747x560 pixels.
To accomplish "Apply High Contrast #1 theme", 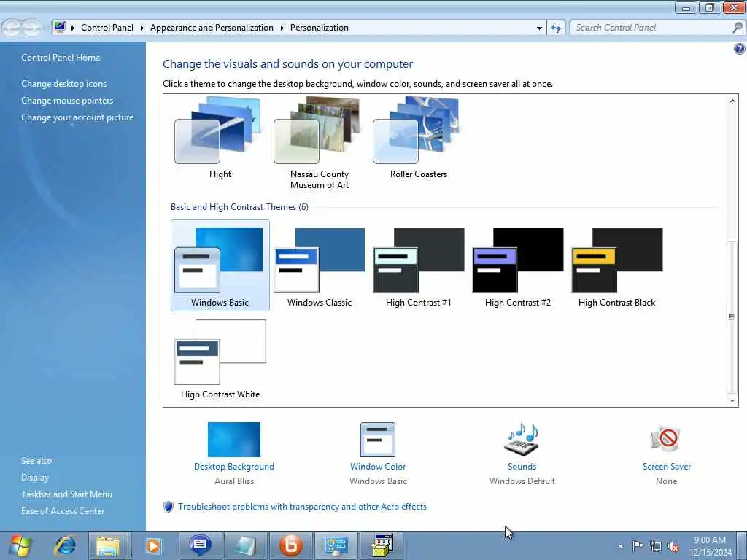I will [418, 265].
